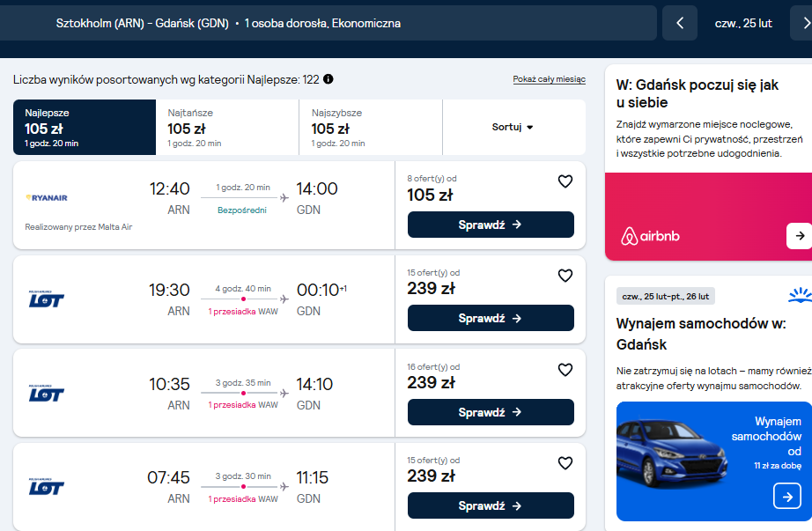Viewport: 812px width, 531px height.
Task: Favorite the LOT 19:30 flight
Action: (565, 276)
